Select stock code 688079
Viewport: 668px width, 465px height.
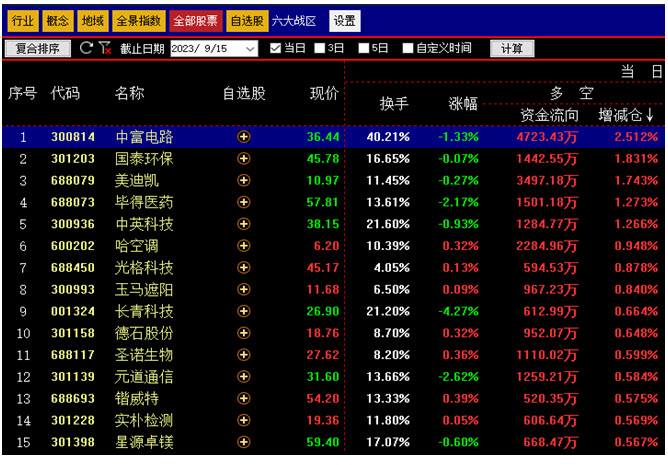click(x=73, y=180)
